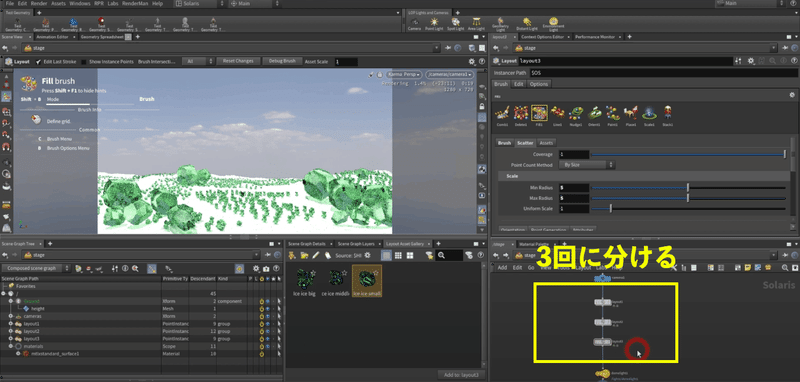Open Karma Persp viewport dropdown

pos(404,74)
